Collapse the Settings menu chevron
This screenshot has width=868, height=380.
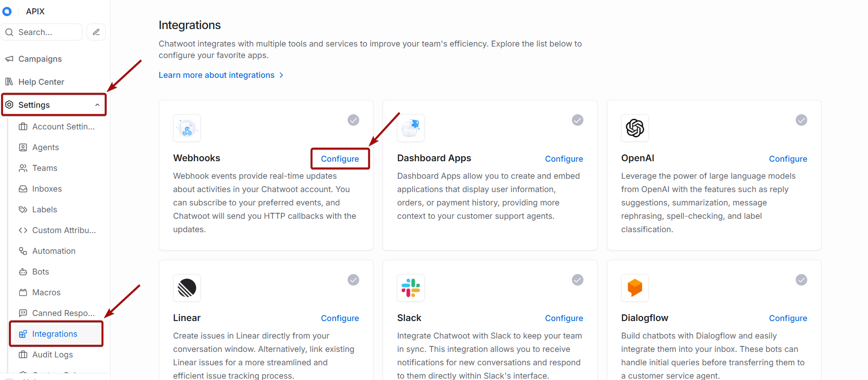point(97,105)
